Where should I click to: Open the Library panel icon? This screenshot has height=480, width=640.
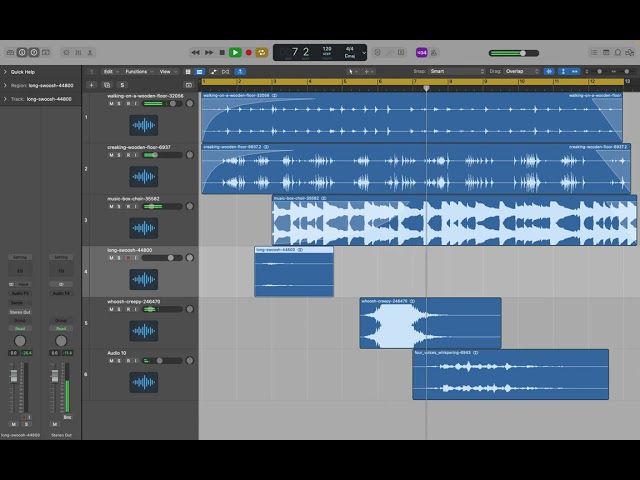tap(10, 53)
